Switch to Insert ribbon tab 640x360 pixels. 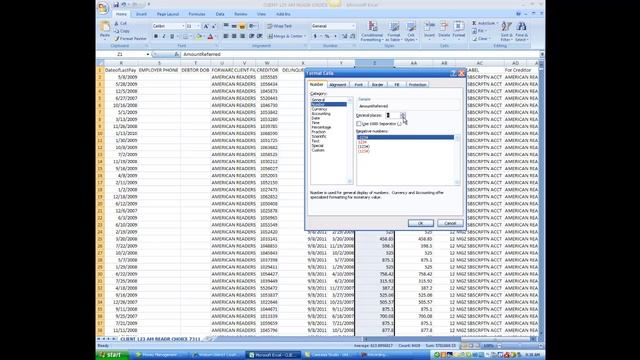[141, 14]
